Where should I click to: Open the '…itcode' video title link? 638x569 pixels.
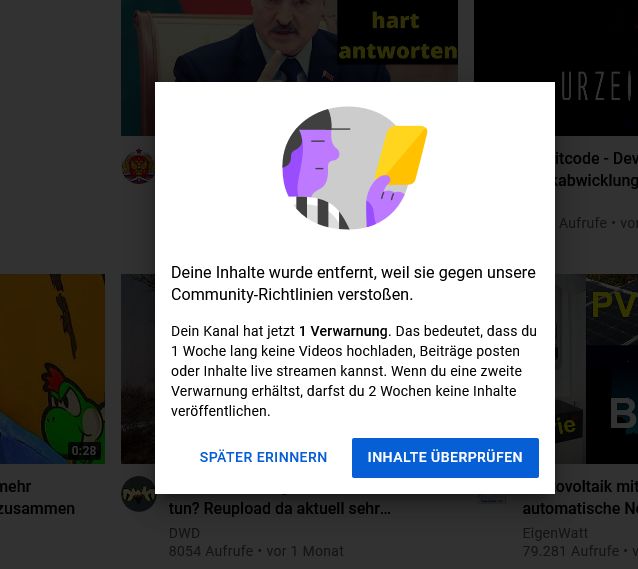596,169
